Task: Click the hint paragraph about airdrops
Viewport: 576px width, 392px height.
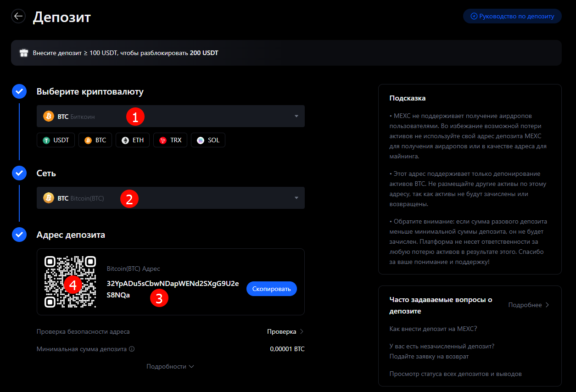Action: [468, 136]
